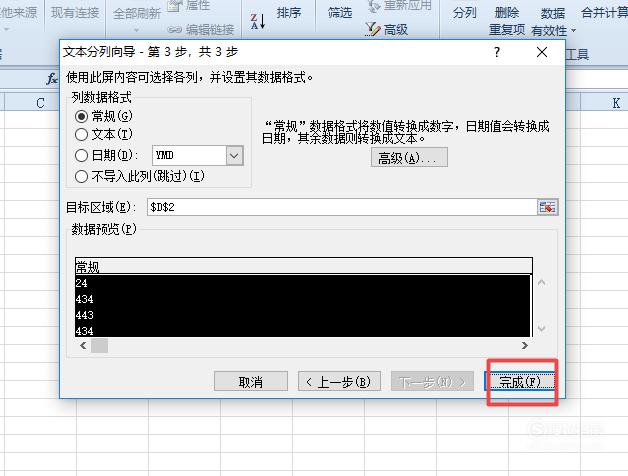
Task: Click the 分列 ribbon command
Action: 465,13
